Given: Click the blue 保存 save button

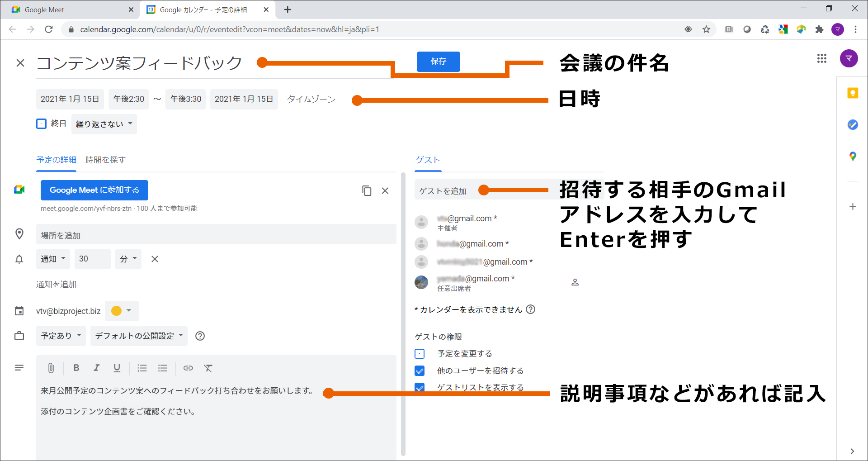Looking at the screenshot, I should 438,62.
